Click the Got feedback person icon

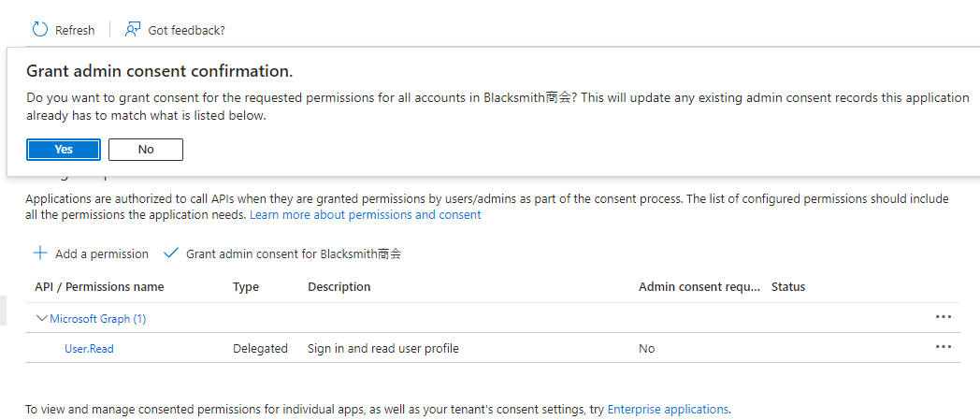[x=133, y=30]
